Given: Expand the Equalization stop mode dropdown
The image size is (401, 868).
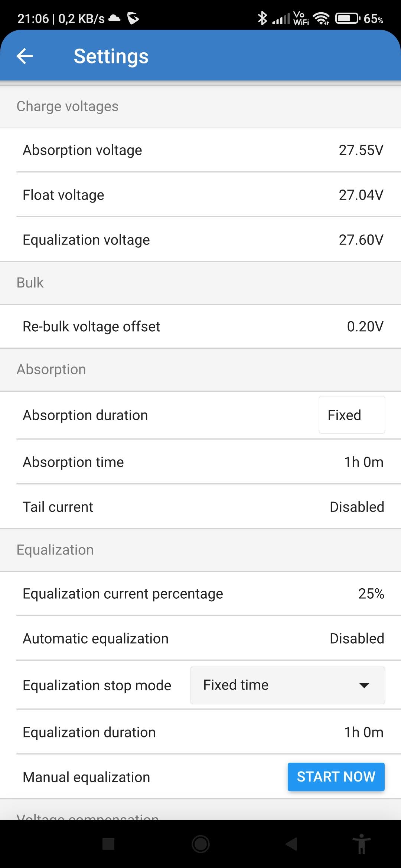Looking at the screenshot, I should click(x=287, y=685).
